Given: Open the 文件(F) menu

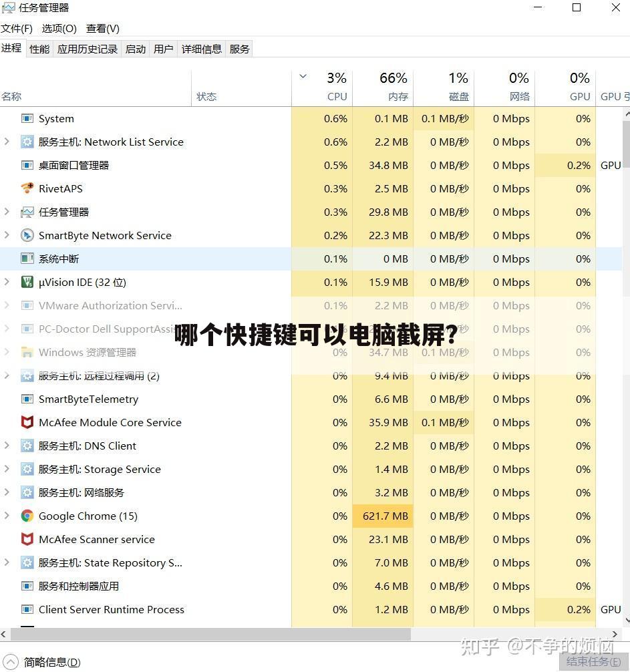Looking at the screenshot, I should pyautogui.click(x=17, y=29).
